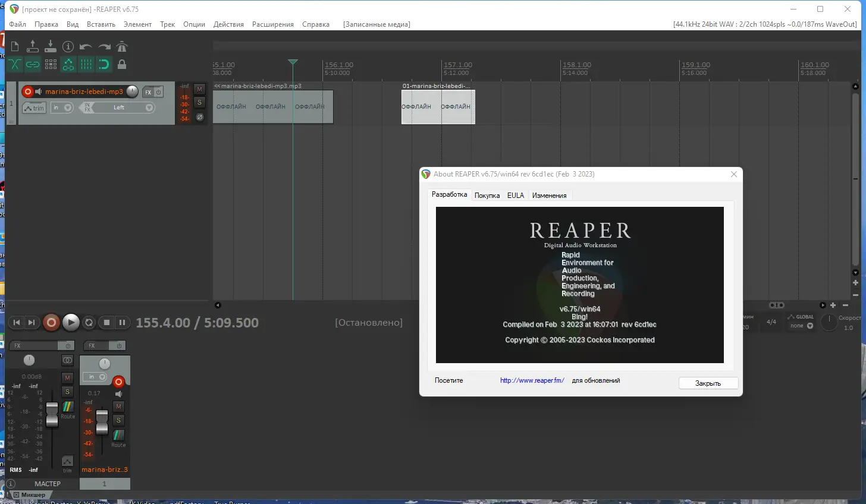Expand the track panel 'in' dropdown

[x=62, y=108]
